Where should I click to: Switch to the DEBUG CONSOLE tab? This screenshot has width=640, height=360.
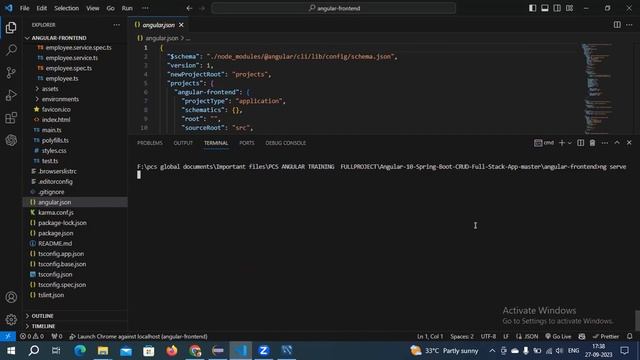coord(285,143)
